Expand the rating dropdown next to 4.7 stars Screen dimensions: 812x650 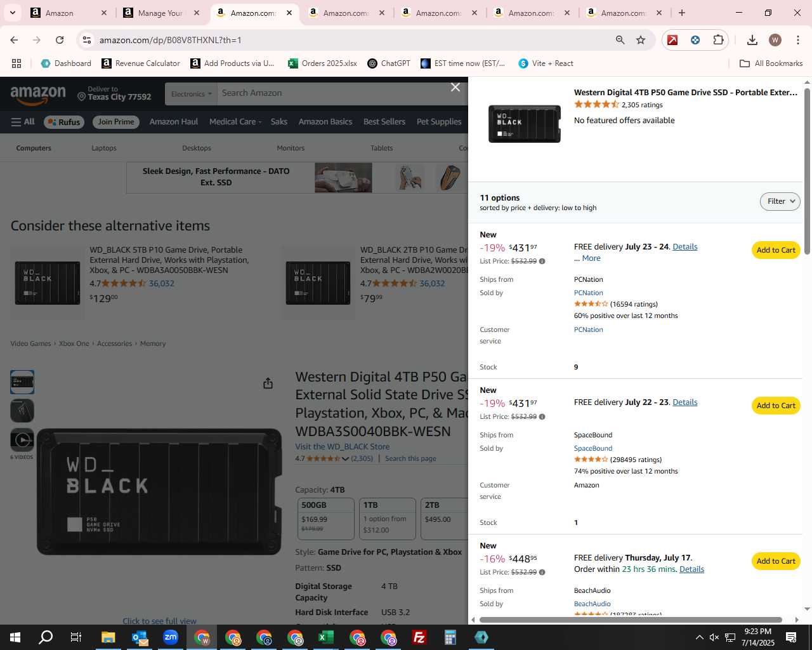tap(345, 458)
